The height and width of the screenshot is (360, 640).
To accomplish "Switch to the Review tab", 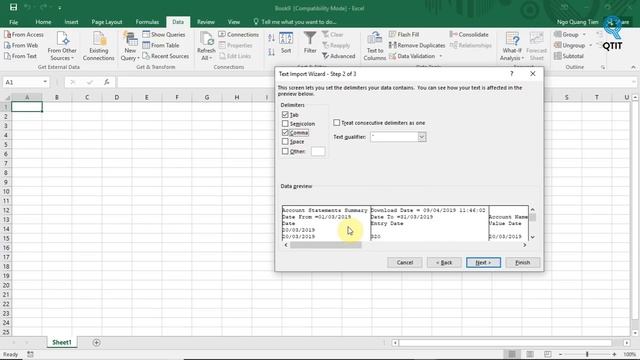I will (206, 22).
